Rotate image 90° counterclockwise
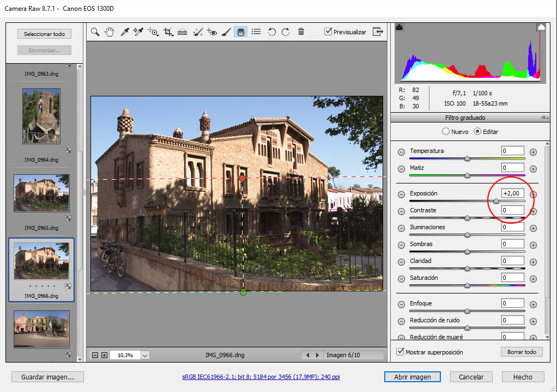 pyautogui.click(x=272, y=32)
